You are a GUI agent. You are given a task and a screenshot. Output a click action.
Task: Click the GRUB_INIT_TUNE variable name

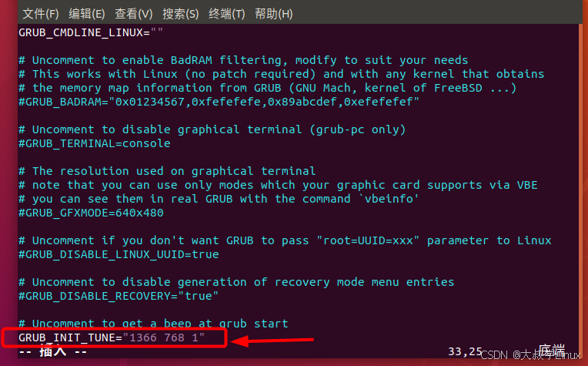(x=67, y=337)
